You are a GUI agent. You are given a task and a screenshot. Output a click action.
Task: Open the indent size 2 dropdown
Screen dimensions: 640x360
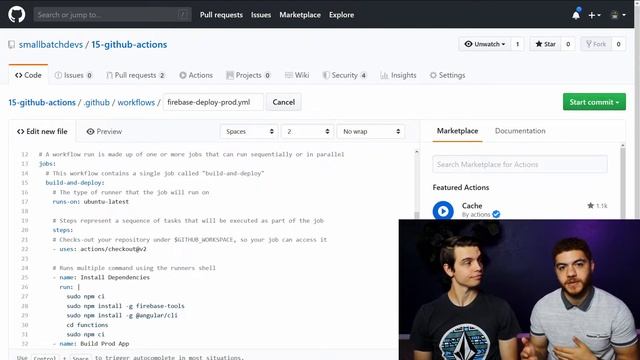click(307, 131)
